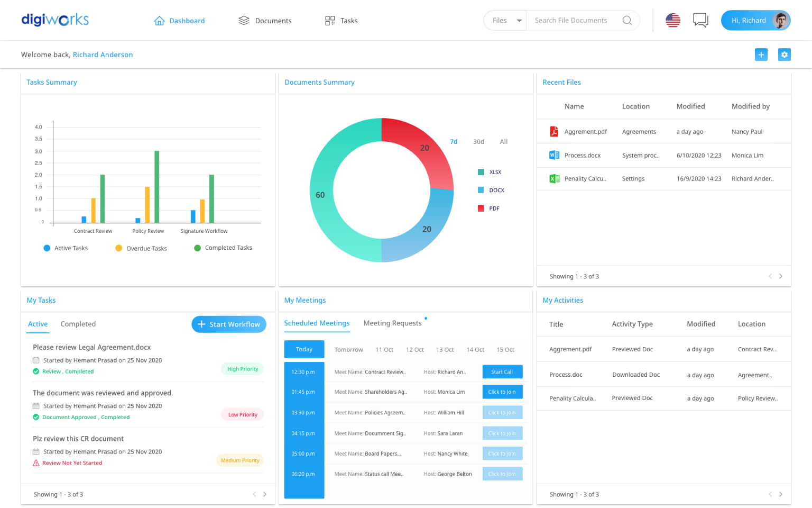
Task: Go to next page of Recent Files
Action: [781, 276]
